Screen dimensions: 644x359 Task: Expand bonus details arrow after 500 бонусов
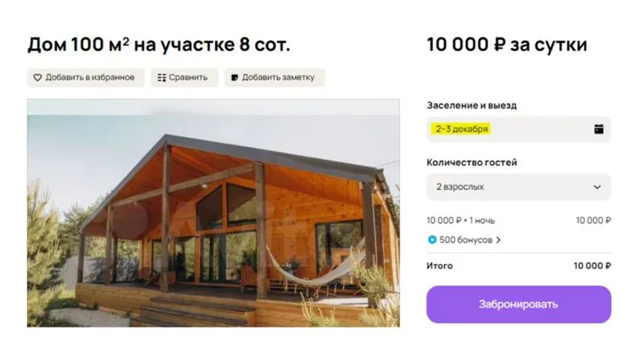click(x=498, y=240)
